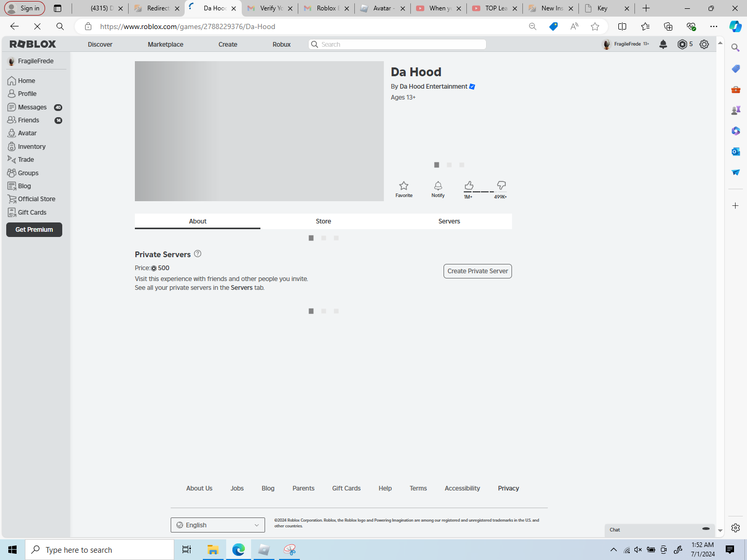Open Task View on the taskbar

tap(187, 550)
